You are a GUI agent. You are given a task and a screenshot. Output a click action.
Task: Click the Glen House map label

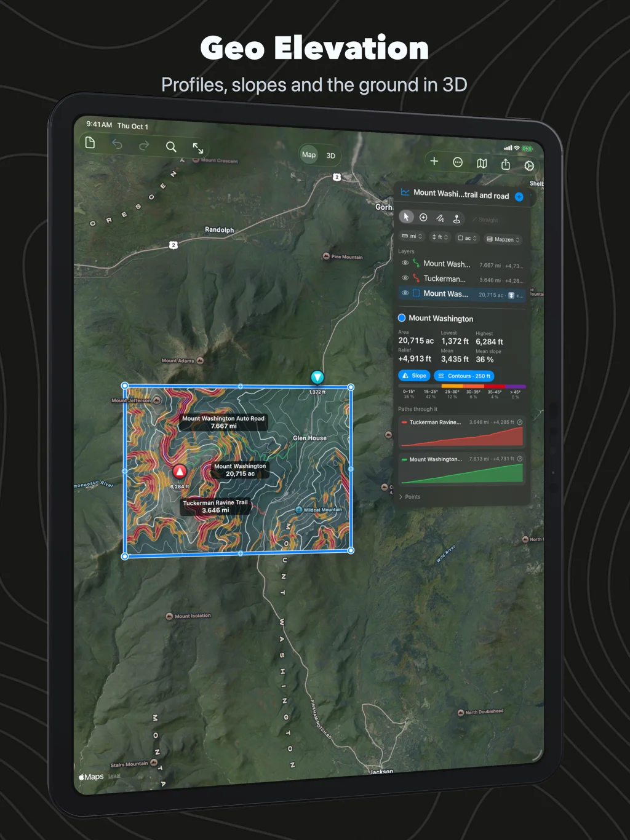309,438
